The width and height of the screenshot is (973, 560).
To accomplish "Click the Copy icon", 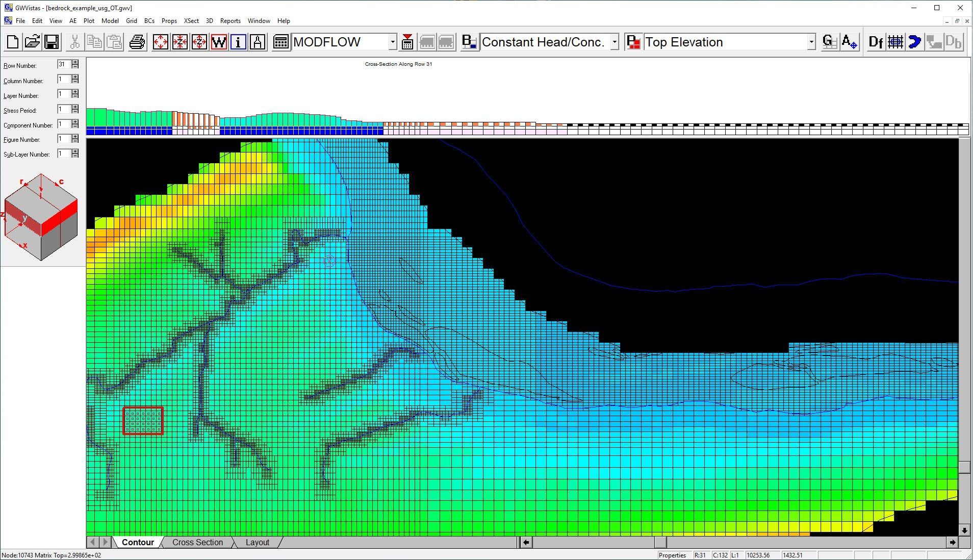I will click(x=94, y=42).
